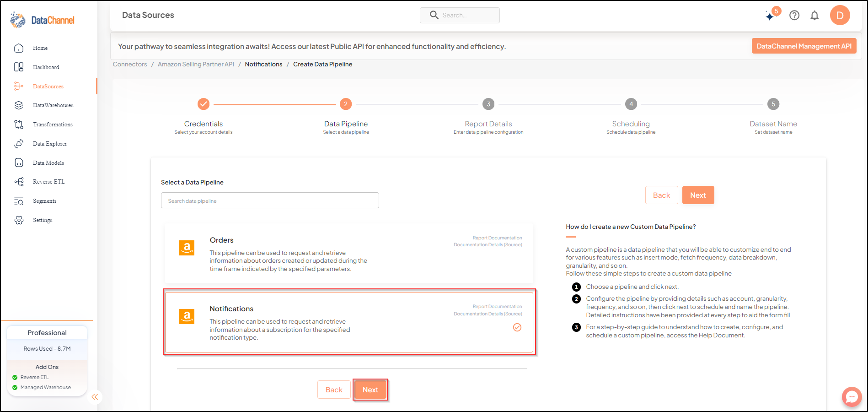Go to step 2 Data Pipeline
The image size is (868, 412).
[346, 104]
